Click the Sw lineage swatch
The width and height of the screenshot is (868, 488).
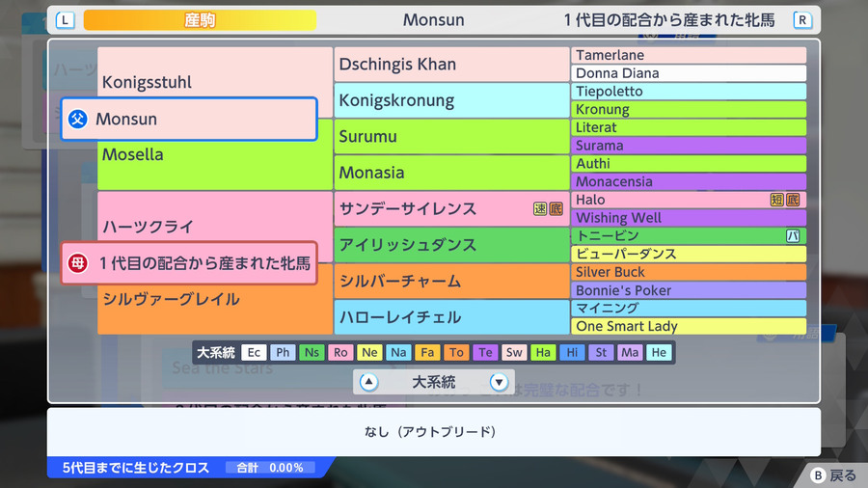514,352
